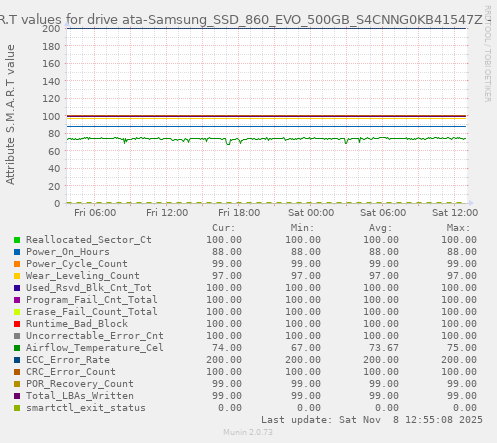The height and width of the screenshot is (443, 497).
Task: Click the blue Power_On_Hours line at 88
Action: point(267,126)
